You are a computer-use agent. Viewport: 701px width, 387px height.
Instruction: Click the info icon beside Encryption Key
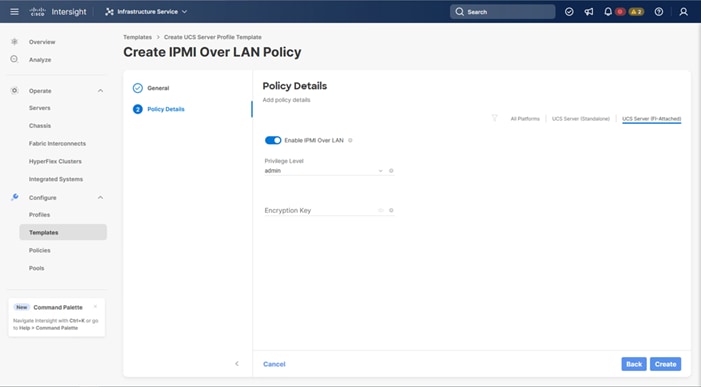391,210
